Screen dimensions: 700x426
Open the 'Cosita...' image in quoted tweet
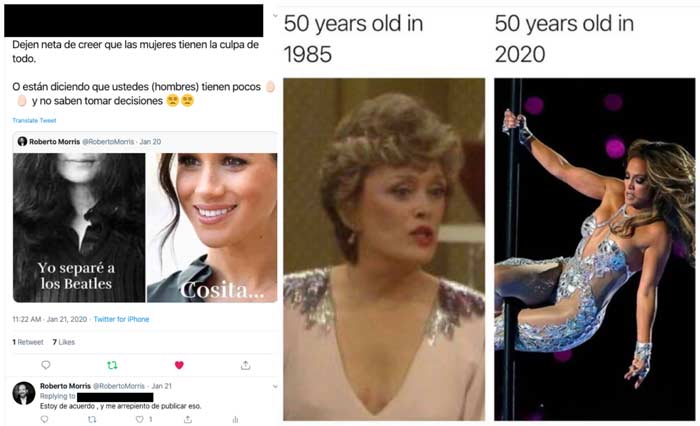[x=212, y=228]
